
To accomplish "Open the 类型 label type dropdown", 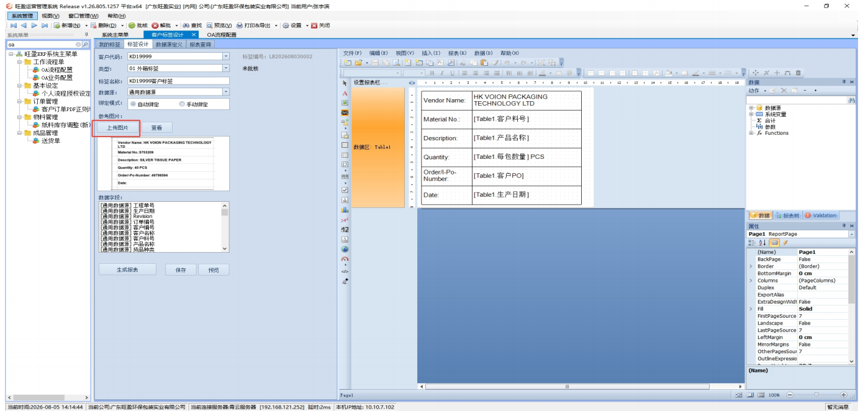I will (225, 68).
